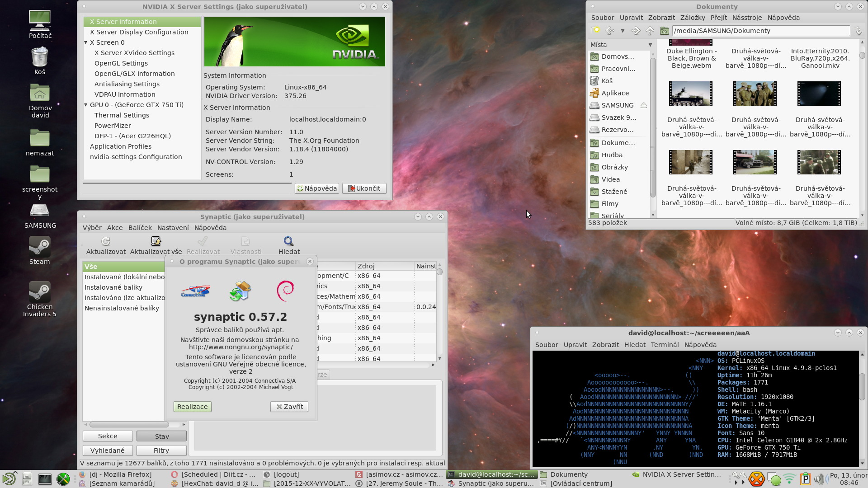The width and height of the screenshot is (868, 488).
Task: Go up one folder in Dokumenty
Action: click(x=650, y=31)
